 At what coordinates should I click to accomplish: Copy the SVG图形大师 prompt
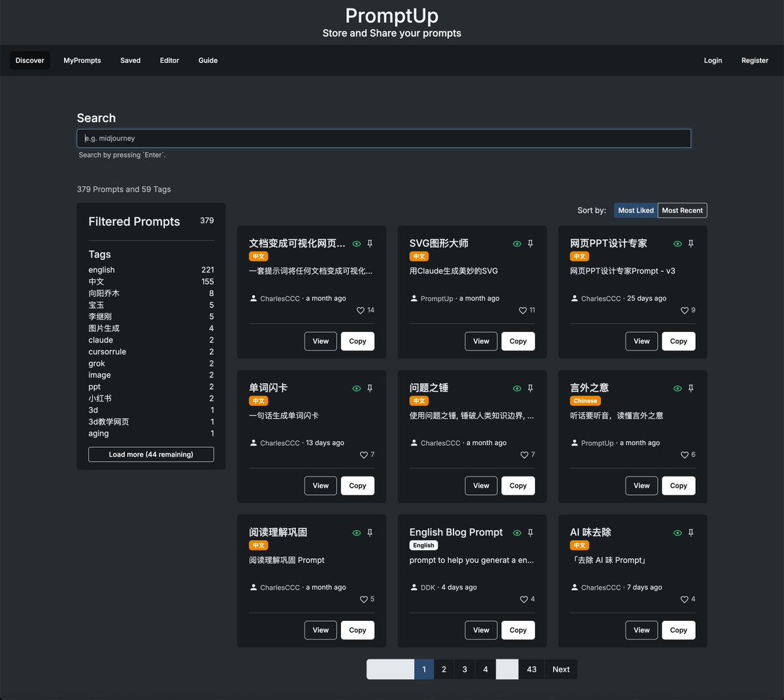[518, 341]
